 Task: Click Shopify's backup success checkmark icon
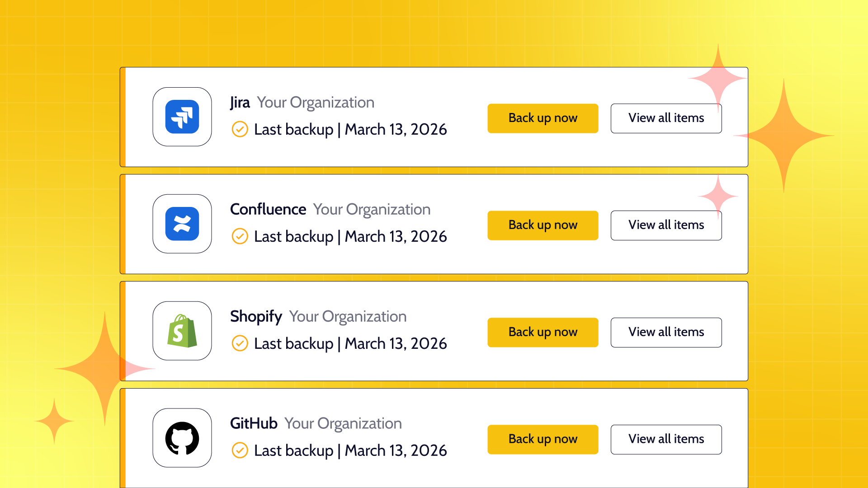coord(240,343)
